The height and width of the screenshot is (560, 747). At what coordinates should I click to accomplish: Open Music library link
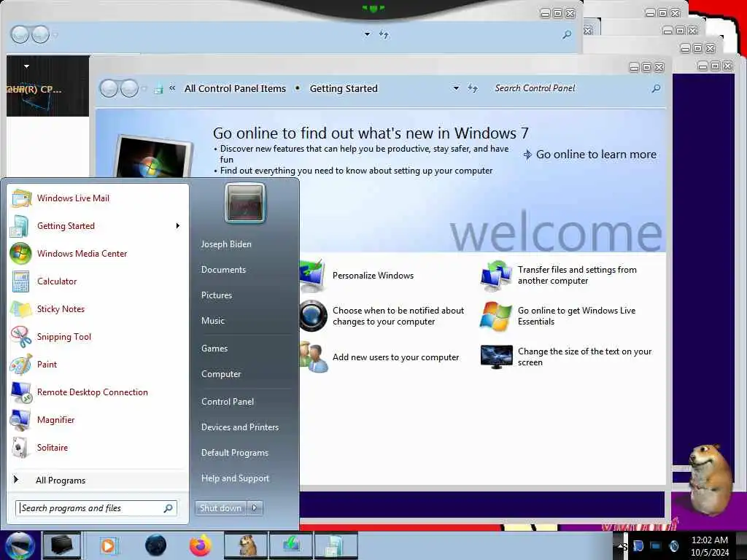212,321
